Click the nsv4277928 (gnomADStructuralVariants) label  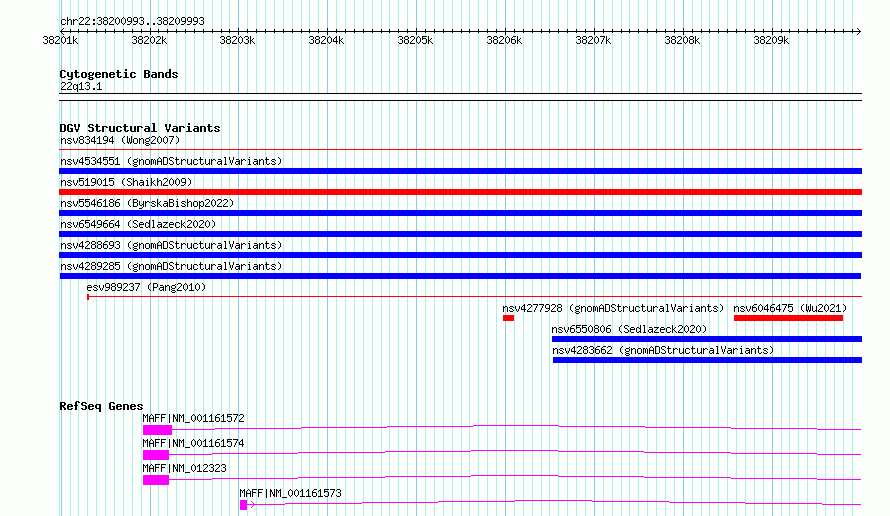613,308
